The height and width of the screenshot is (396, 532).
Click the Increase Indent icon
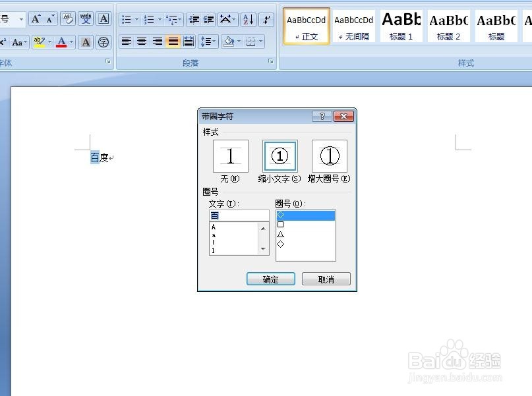209,20
